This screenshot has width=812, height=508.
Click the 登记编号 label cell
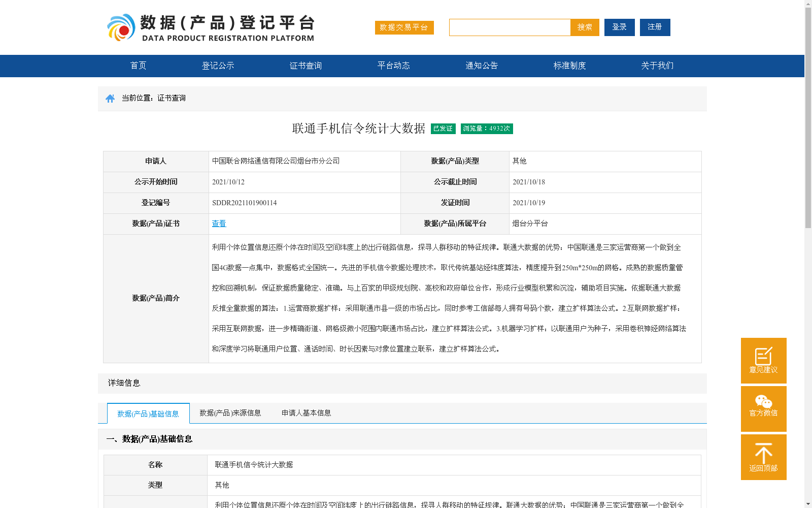[156, 203]
